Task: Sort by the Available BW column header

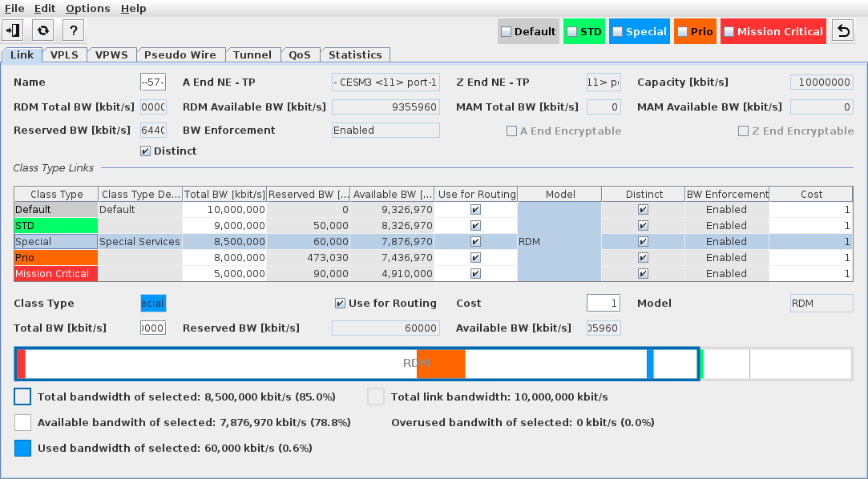Action: [x=392, y=194]
